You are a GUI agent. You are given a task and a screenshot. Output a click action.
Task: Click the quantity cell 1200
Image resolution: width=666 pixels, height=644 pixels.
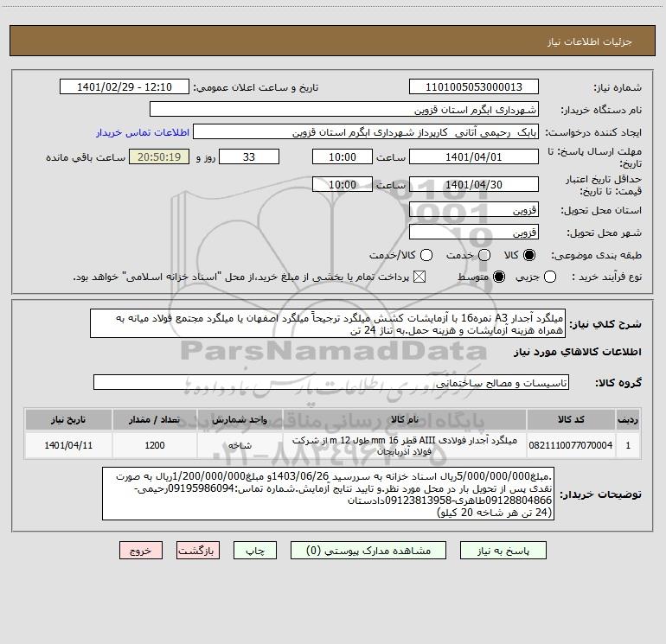click(x=155, y=445)
